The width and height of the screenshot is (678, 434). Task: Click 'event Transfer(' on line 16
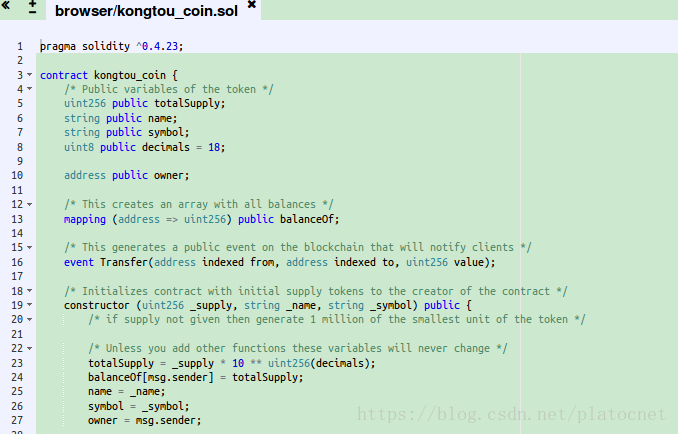point(109,262)
